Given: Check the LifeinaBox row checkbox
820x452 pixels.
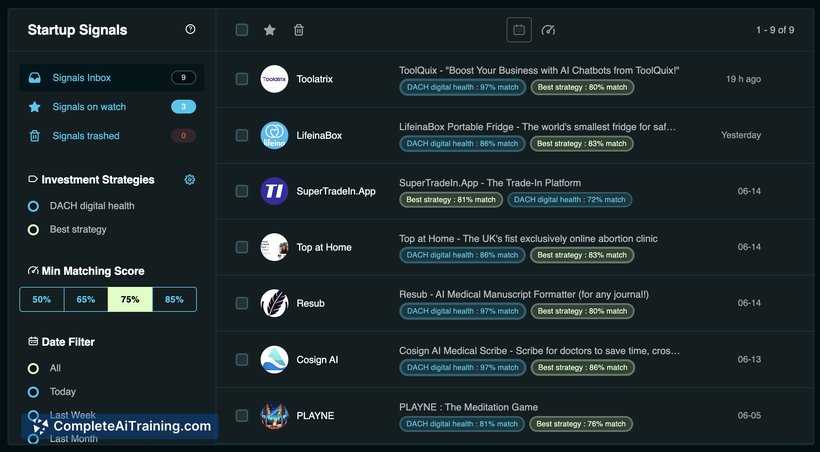Looking at the screenshot, I should tap(242, 135).
